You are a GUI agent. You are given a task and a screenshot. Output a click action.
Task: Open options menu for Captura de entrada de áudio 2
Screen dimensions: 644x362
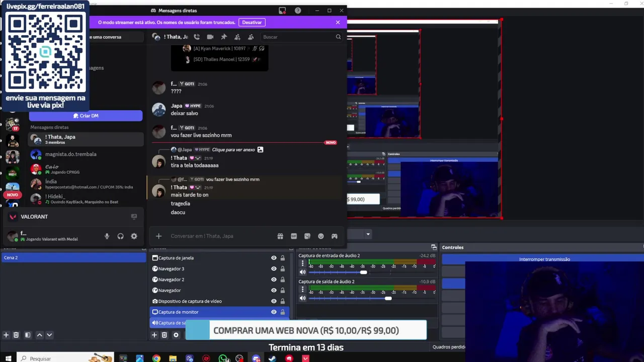302,263
